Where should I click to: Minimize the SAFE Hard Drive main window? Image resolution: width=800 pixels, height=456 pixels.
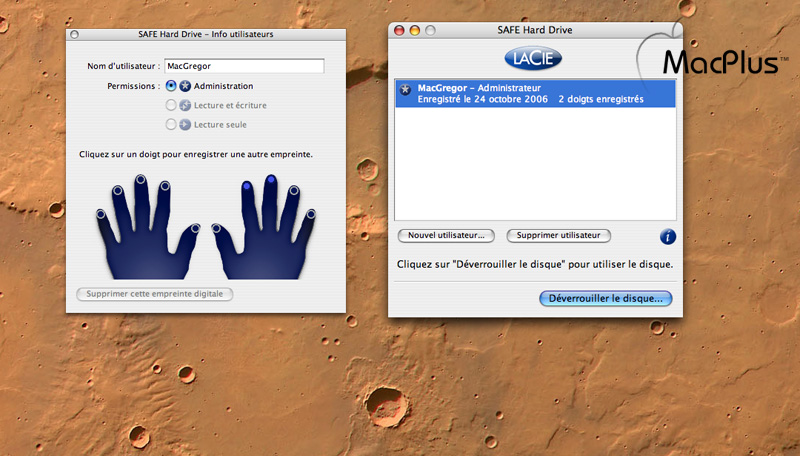415,31
